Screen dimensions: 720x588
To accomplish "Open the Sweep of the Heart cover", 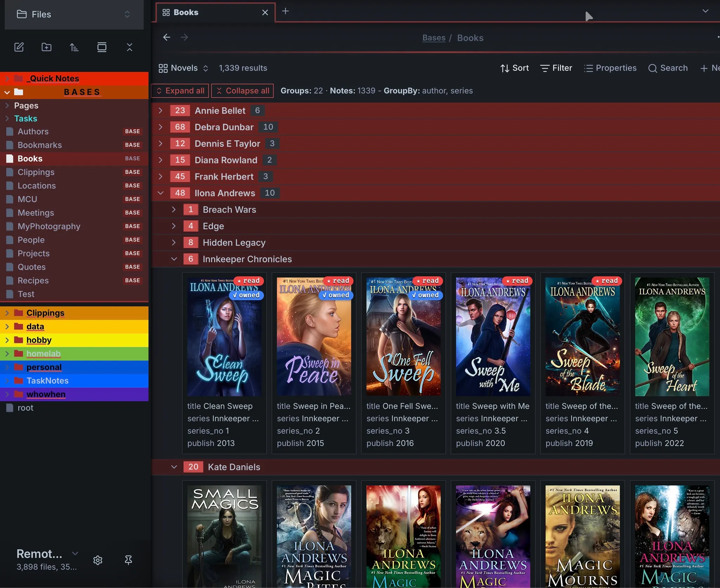I will click(x=672, y=337).
